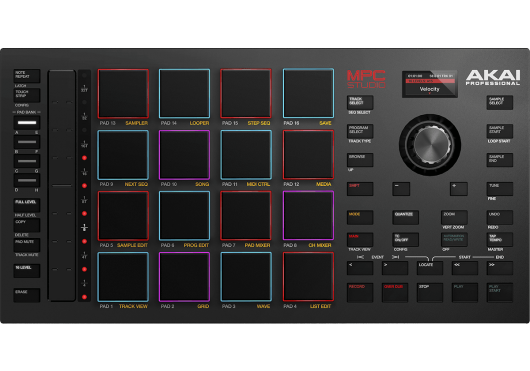
Task: Click the TRACK SELECT button
Action: [x=360, y=102]
